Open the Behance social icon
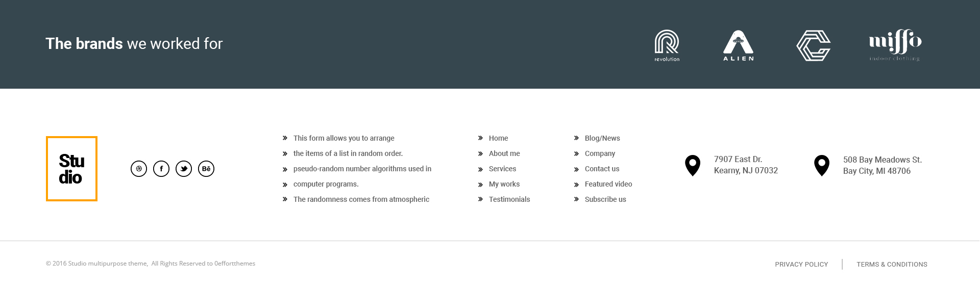This screenshot has height=288, width=980. pyautogui.click(x=206, y=169)
